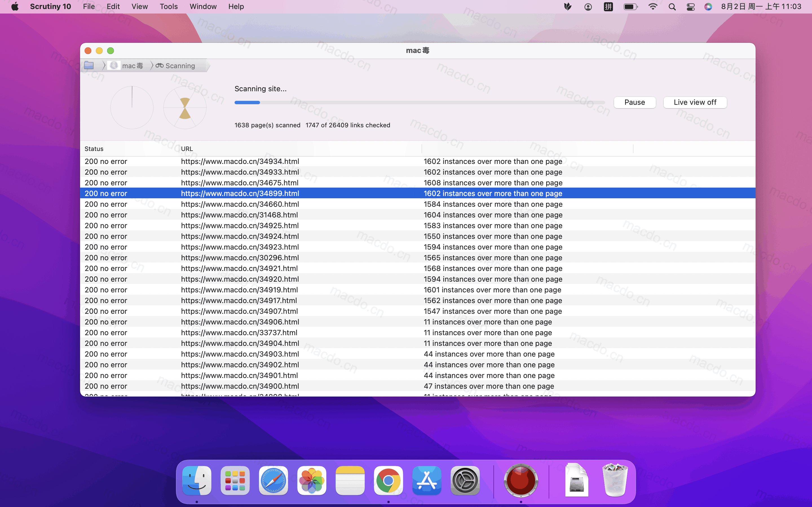Click the Status column header to sort

94,148
